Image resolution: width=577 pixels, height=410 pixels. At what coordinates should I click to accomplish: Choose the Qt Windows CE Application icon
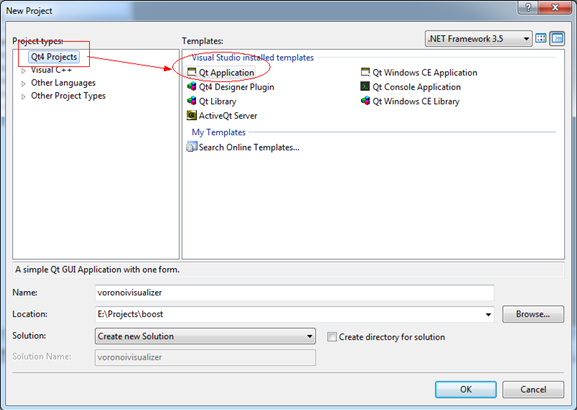[365, 72]
